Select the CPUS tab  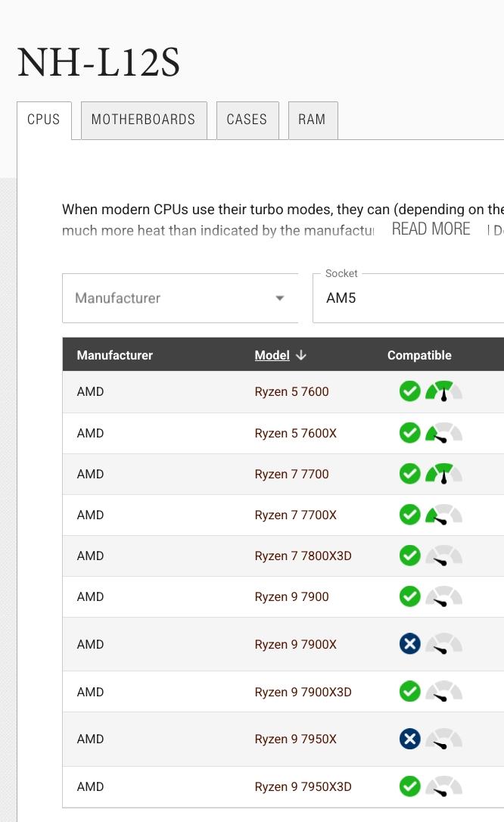44,120
